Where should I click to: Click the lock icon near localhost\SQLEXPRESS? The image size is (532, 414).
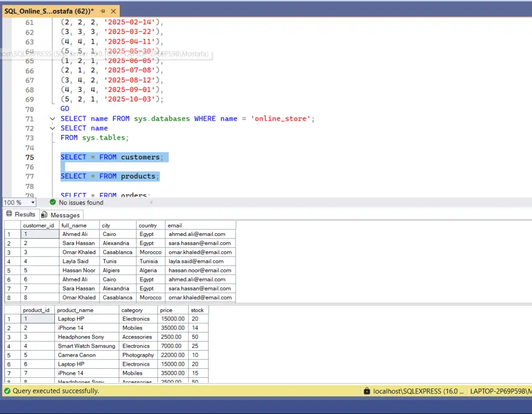tap(367, 391)
